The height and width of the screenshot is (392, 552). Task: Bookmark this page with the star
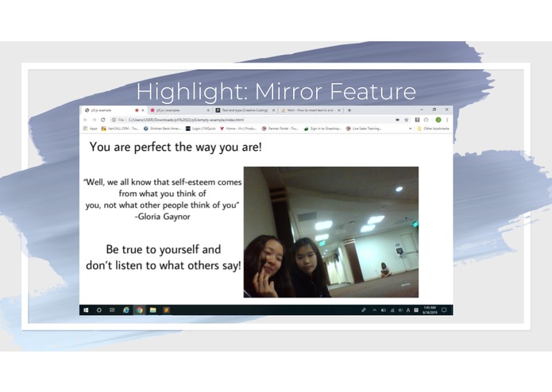(406, 120)
